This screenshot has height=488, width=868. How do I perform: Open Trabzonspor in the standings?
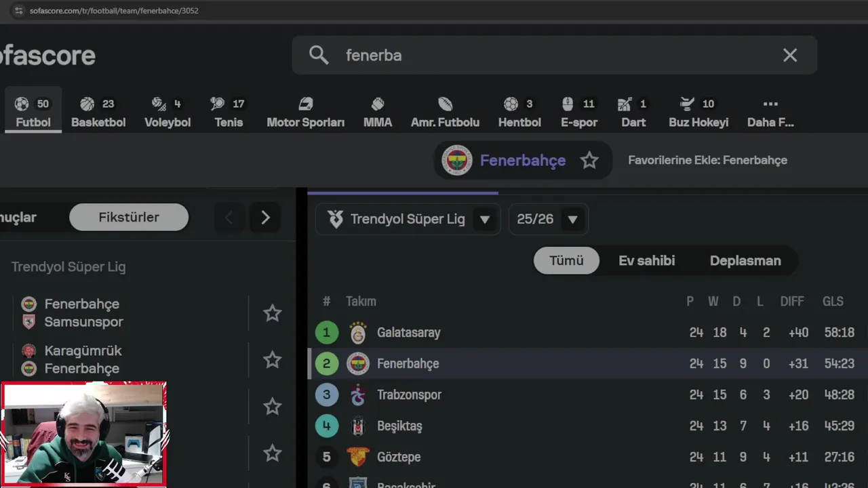pos(409,395)
